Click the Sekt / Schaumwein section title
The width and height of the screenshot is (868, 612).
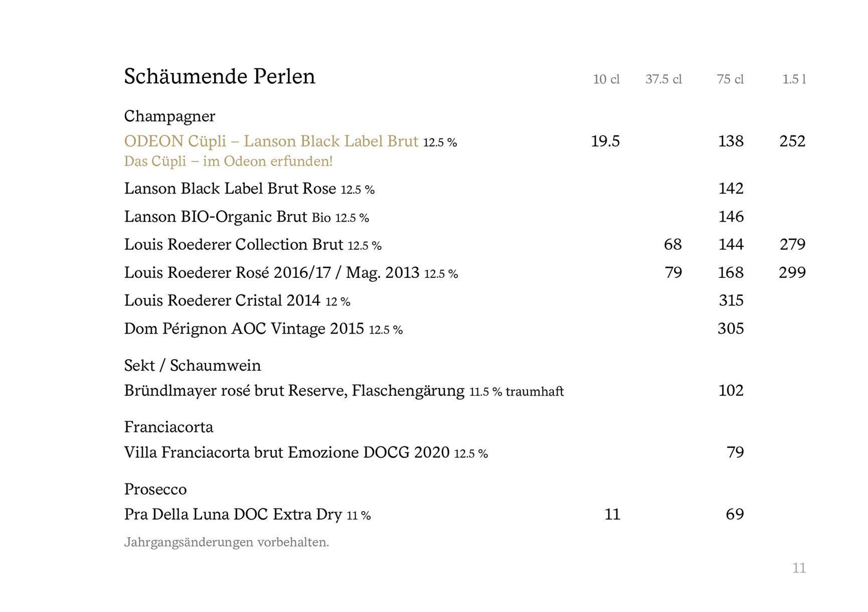click(x=193, y=366)
